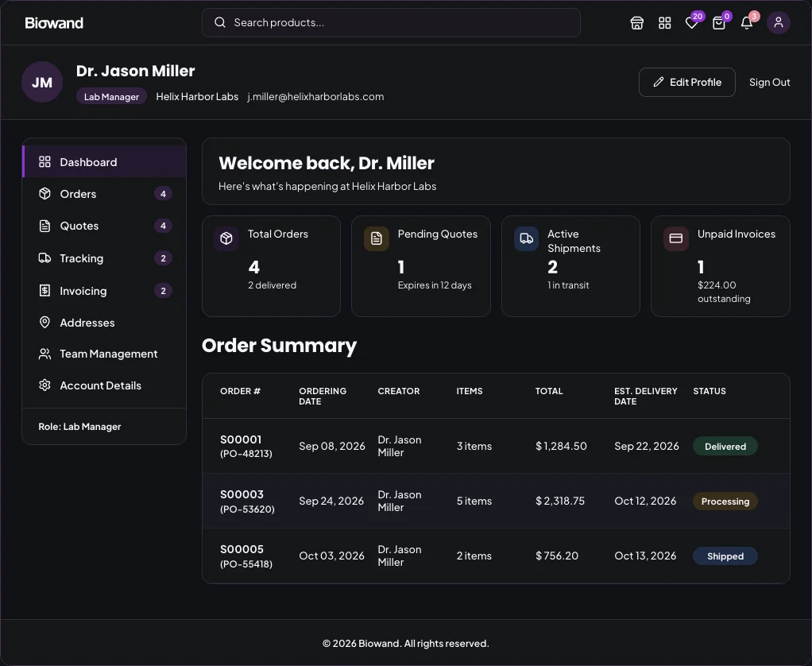Click the TOTAL column header
Viewport: 812px width, 666px height.
[549, 391]
